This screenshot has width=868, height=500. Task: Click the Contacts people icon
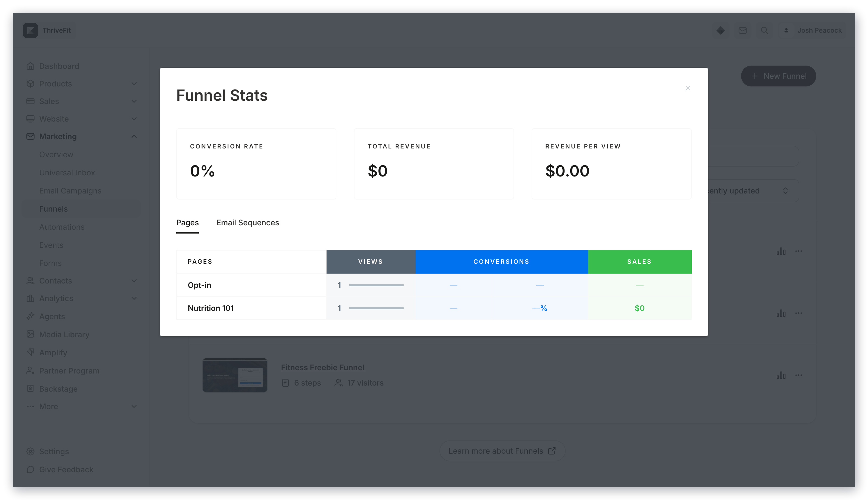(30, 280)
